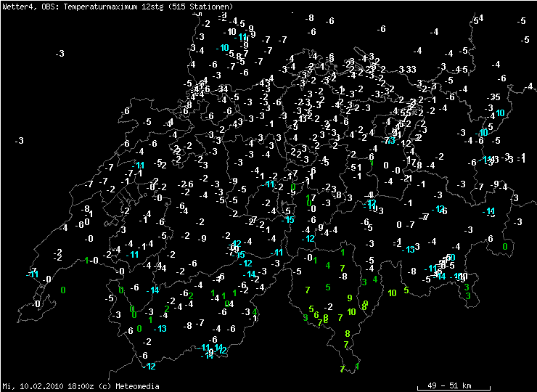This screenshot has height=392, width=537.
Task: Click the lone white -3 at the left edge
Action: click(x=19, y=141)
